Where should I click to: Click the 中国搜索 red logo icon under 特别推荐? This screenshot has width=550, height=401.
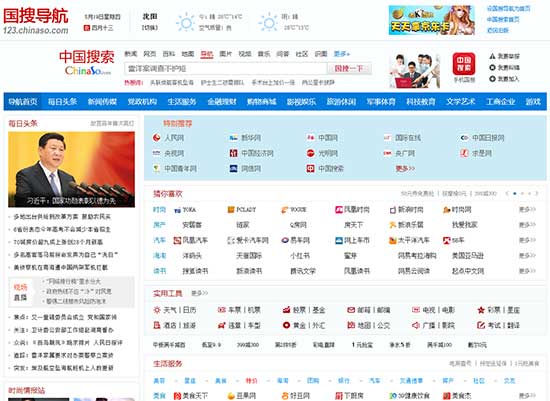(310, 168)
